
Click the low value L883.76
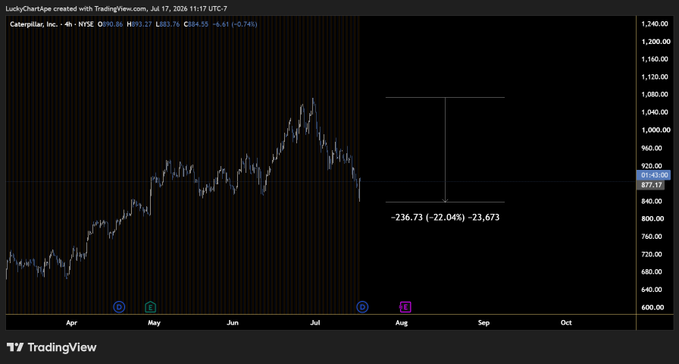click(168, 24)
